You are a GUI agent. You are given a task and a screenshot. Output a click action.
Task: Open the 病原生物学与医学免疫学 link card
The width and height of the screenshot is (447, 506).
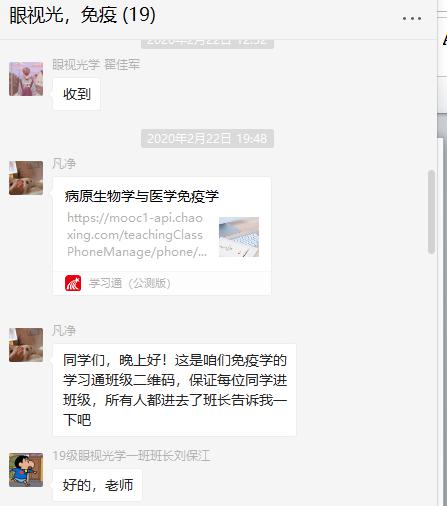(x=162, y=236)
